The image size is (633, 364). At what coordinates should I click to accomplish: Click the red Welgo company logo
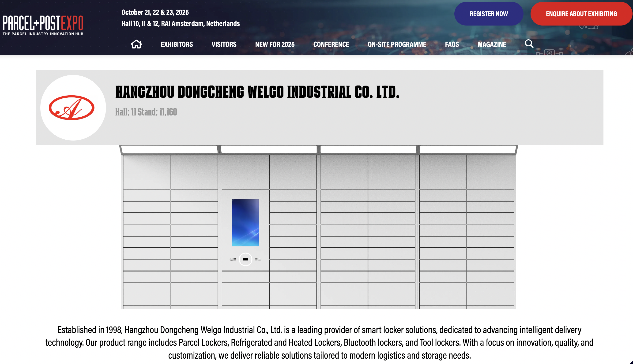click(72, 108)
